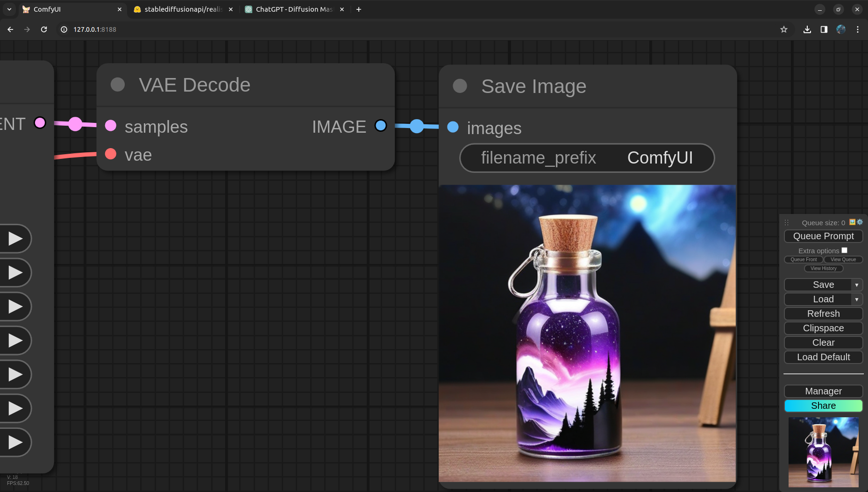Viewport: 868px width, 492px height.
Task: Open the browser side panel icon
Action: coord(824,29)
